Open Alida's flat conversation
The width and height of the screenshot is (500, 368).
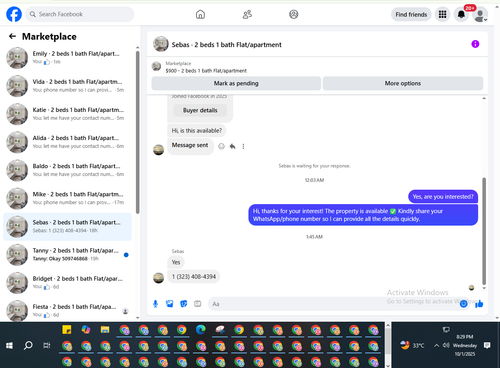[x=68, y=142]
